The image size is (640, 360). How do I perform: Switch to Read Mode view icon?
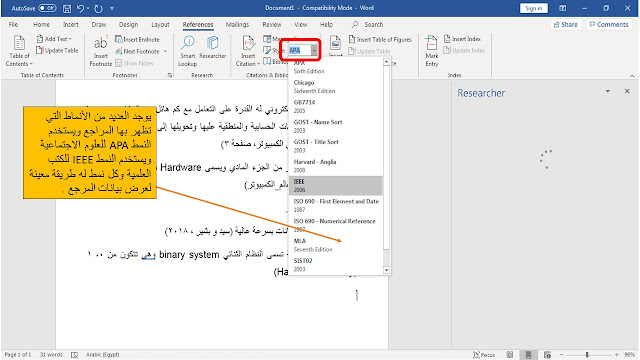coord(510,355)
